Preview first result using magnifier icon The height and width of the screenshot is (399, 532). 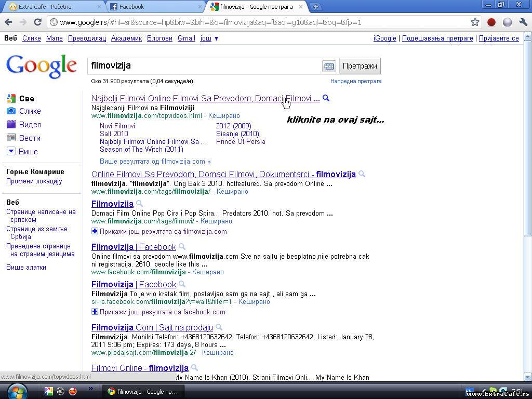pos(326,98)
